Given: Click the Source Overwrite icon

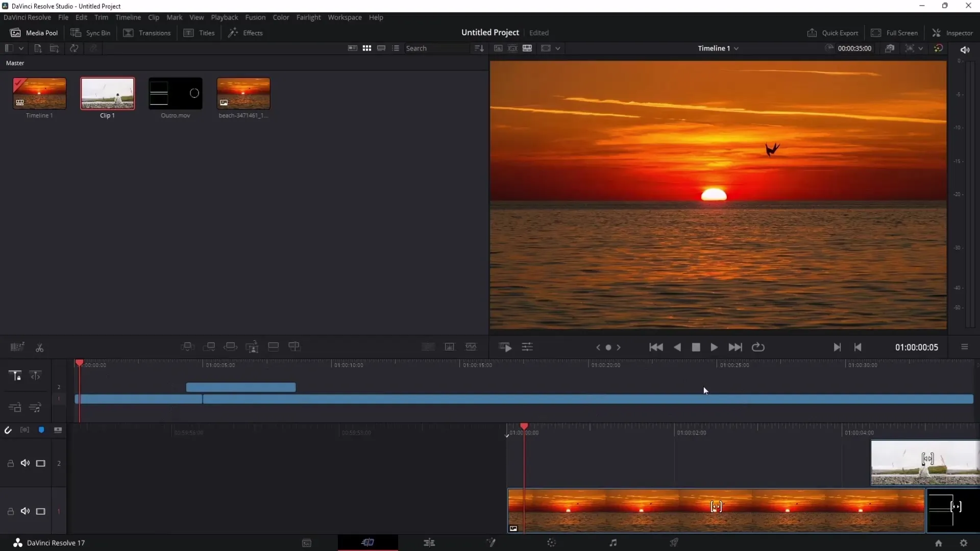Looking at the screenshot, I should click(x=295, y=347).
